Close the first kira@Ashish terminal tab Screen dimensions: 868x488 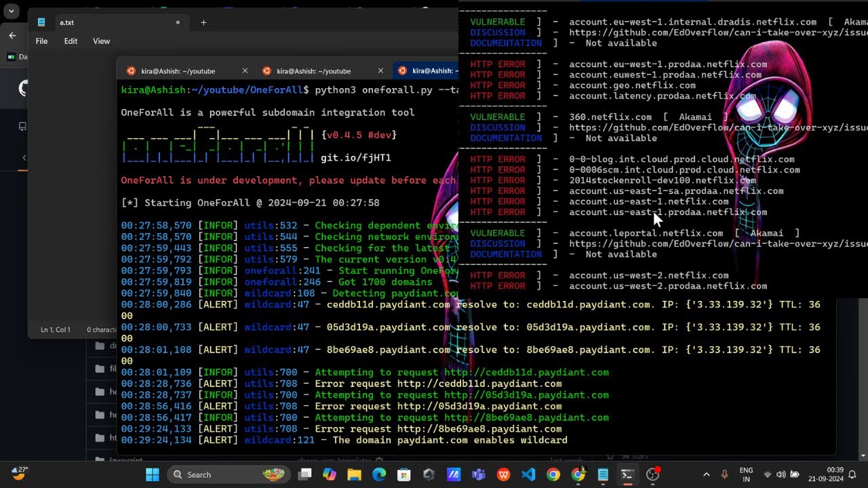[245, 71]
